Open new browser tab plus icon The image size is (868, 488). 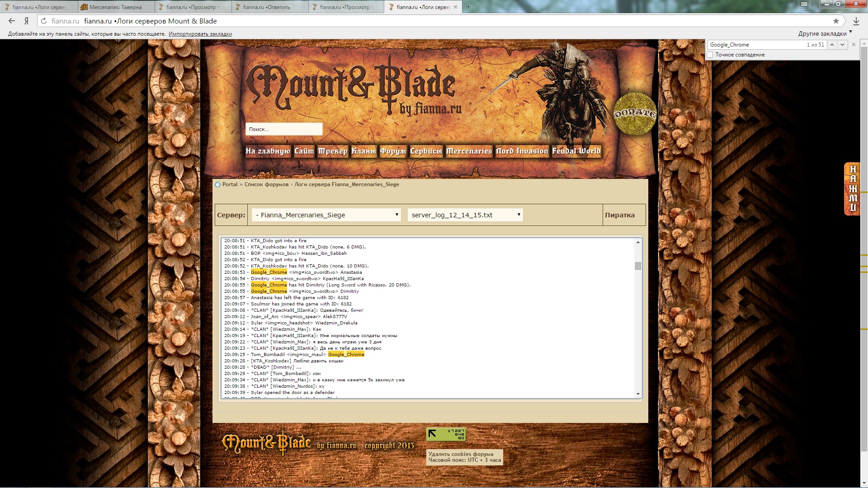pyautogui.click(x=468, y=7)
